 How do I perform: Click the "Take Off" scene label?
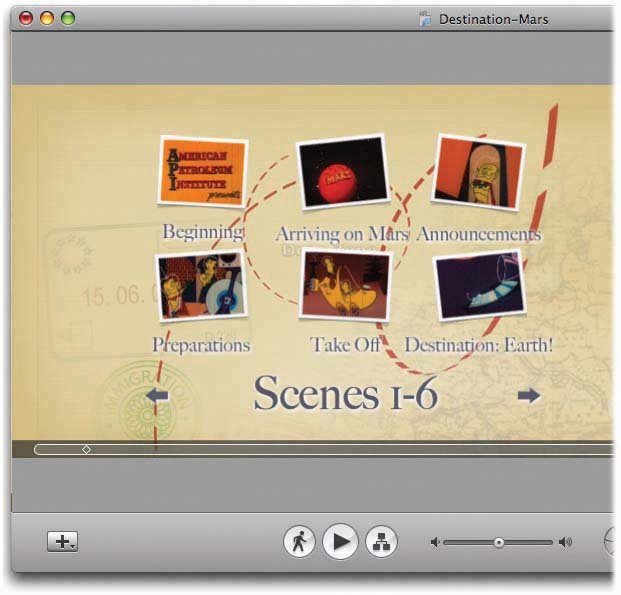pos(345,345)
